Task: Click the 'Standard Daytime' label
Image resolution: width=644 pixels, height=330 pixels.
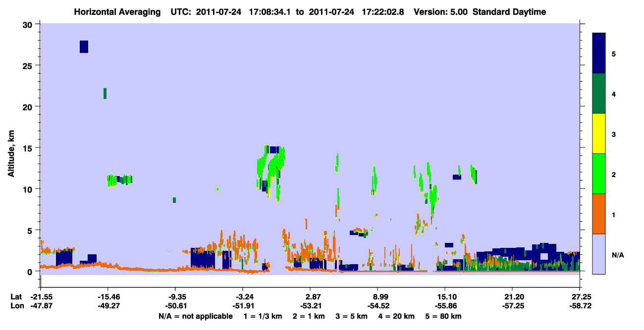Action: [x=509, y=12]
